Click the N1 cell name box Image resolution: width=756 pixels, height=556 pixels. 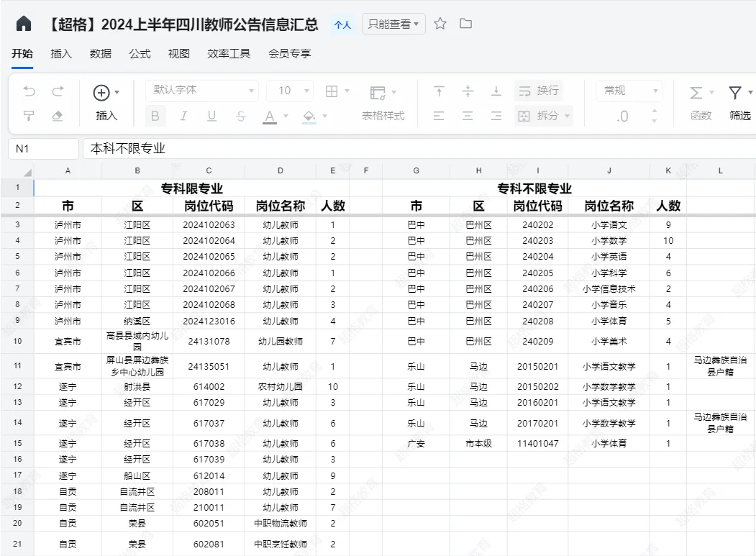43,148
